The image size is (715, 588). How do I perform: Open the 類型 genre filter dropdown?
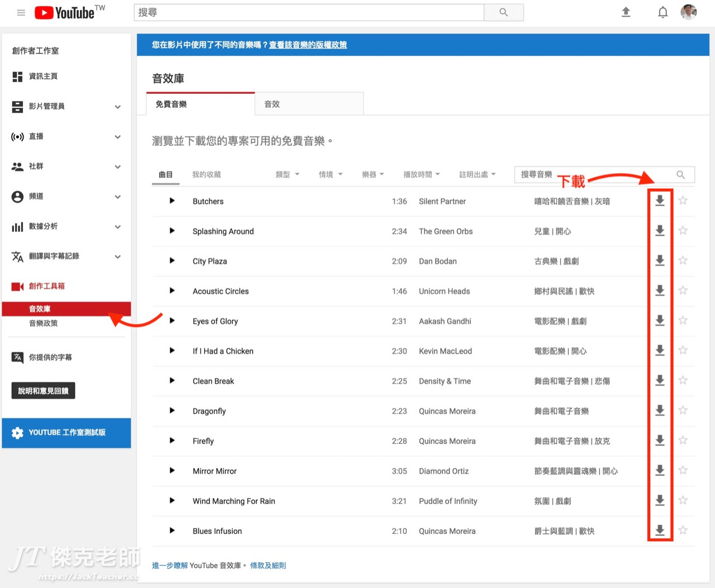pos(288,174)
